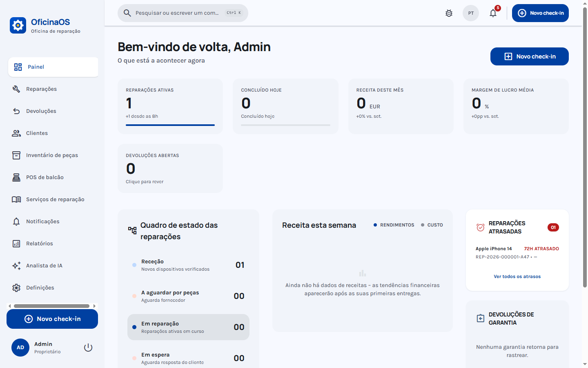Click the Analista de IA sparkle icon

pyautogui.click(x=16, y=266)
